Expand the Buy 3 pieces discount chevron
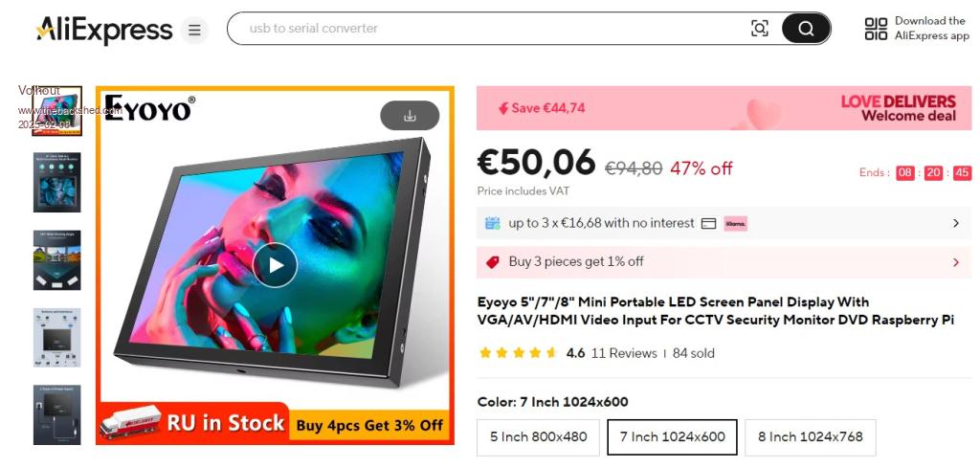The height and width of the screenshot is (468, 980). click(x=956, y=262)
